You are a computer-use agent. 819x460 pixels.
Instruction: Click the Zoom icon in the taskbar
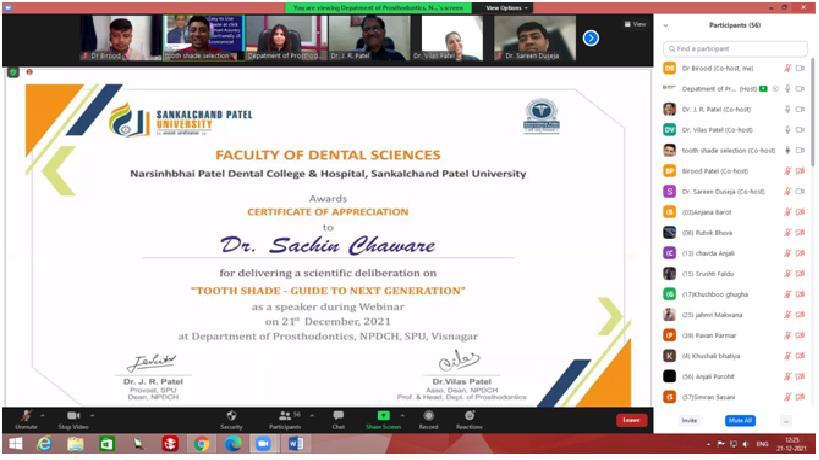(263, 444)
